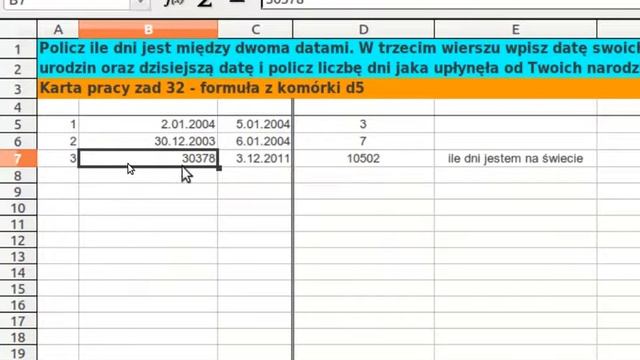The image size is (640, 360).
Task: Click cell with result 10502
Action: click(364, 158)
